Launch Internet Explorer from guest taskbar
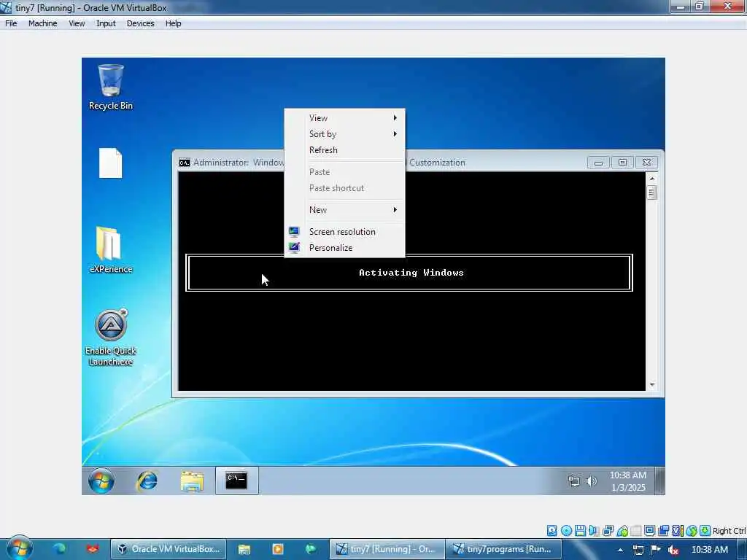This screenshot has height=560, width=747. (147, 481)
